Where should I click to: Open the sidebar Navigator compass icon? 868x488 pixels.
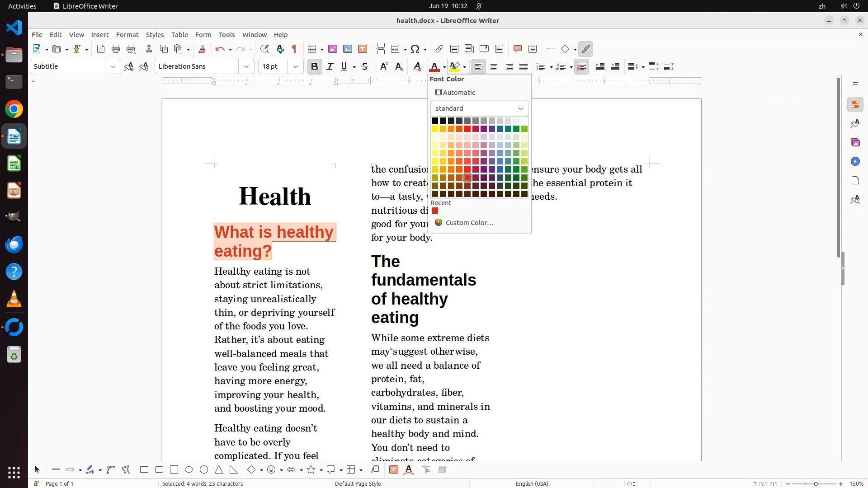tap(855, 162)
